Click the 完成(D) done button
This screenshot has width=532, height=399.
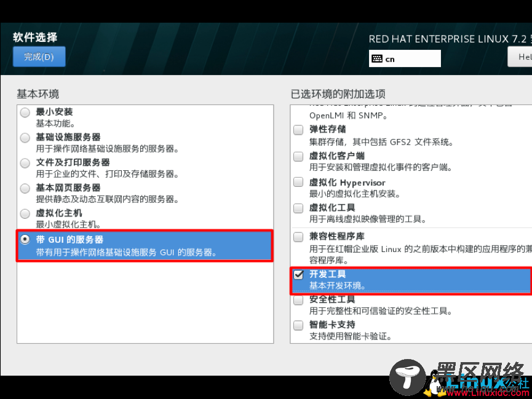(x=39, y=57)
